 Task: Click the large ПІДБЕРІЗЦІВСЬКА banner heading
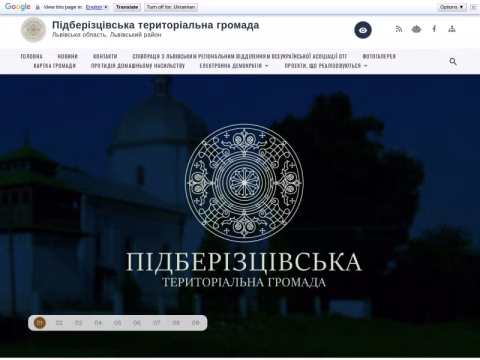point(244,262)
